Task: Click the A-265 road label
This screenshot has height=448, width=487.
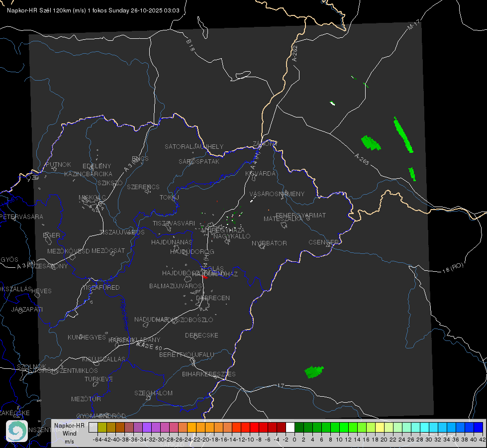Action: (x=362, y=159)
